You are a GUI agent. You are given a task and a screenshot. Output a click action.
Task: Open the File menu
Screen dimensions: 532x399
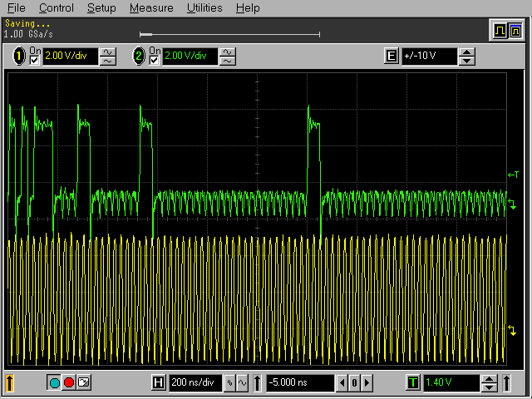[x=16, y=7]
